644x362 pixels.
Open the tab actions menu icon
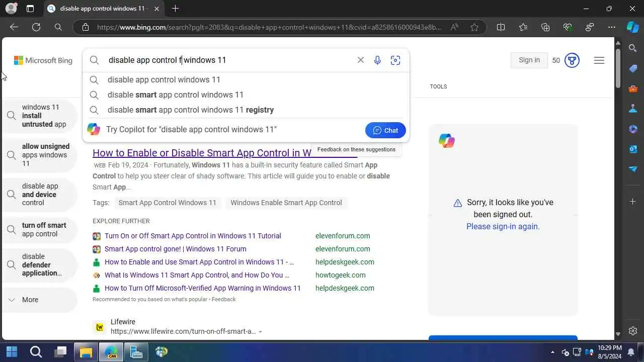[30, 9]
